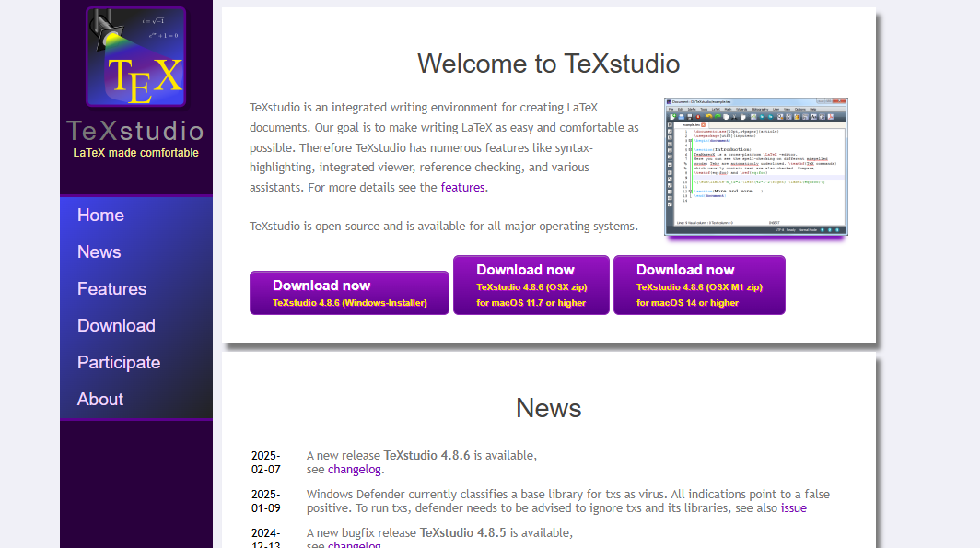
Task: Select Participate in the sidebar menu
Action: click(119, 363)
